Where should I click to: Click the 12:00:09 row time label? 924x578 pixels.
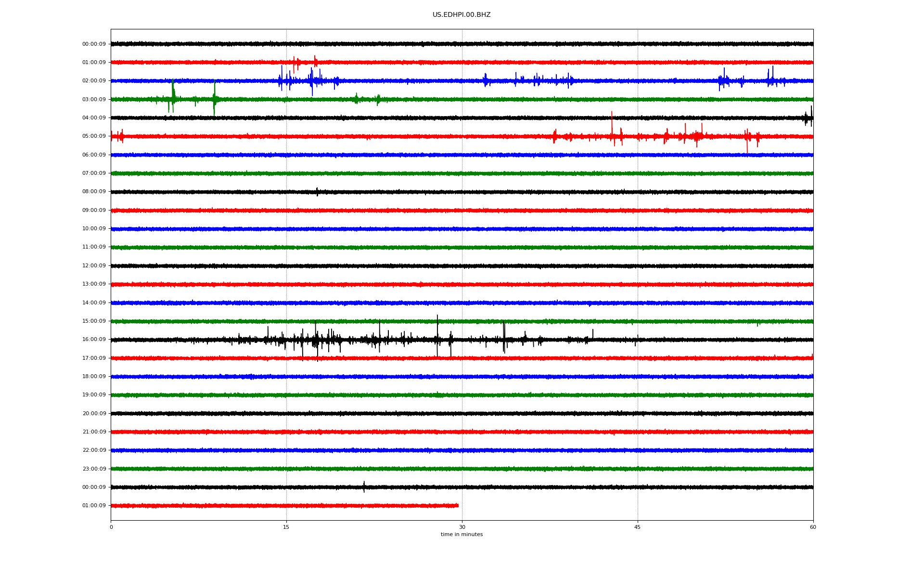coord(94,266)
